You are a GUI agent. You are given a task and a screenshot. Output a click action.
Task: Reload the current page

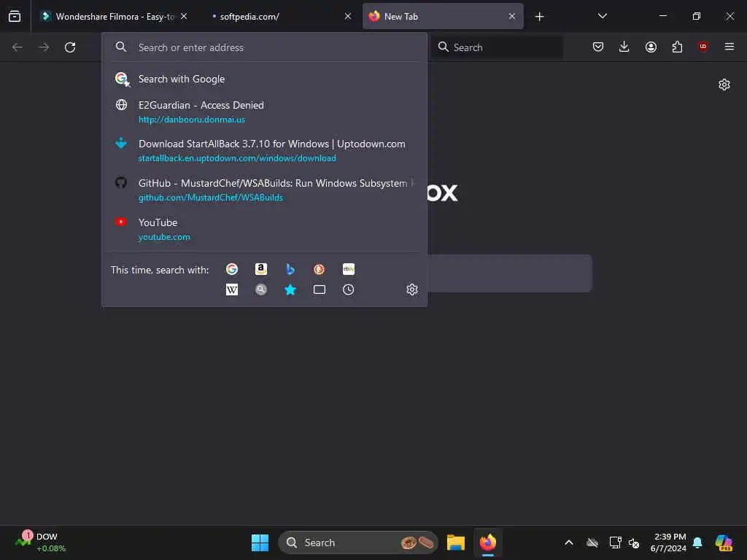[70, 47]
